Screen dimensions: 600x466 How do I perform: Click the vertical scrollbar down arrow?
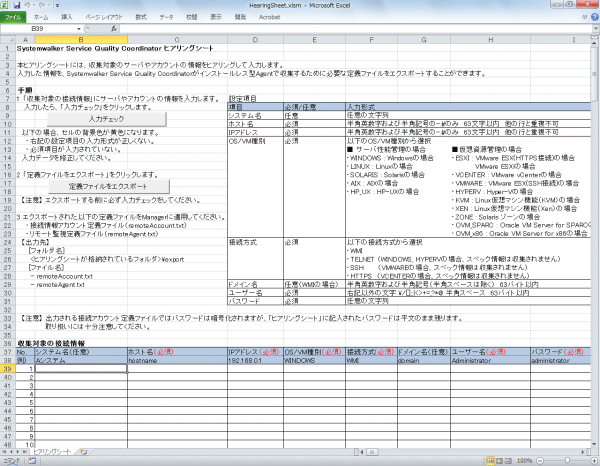(x=594, y=444)
